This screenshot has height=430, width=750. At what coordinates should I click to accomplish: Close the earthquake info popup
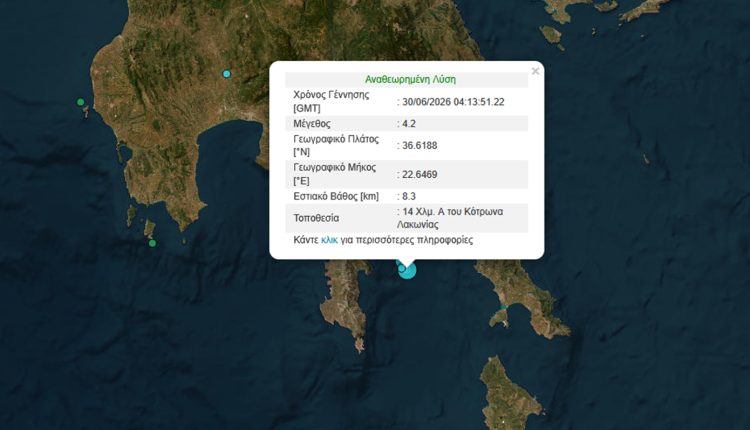[x=535, y=71]
